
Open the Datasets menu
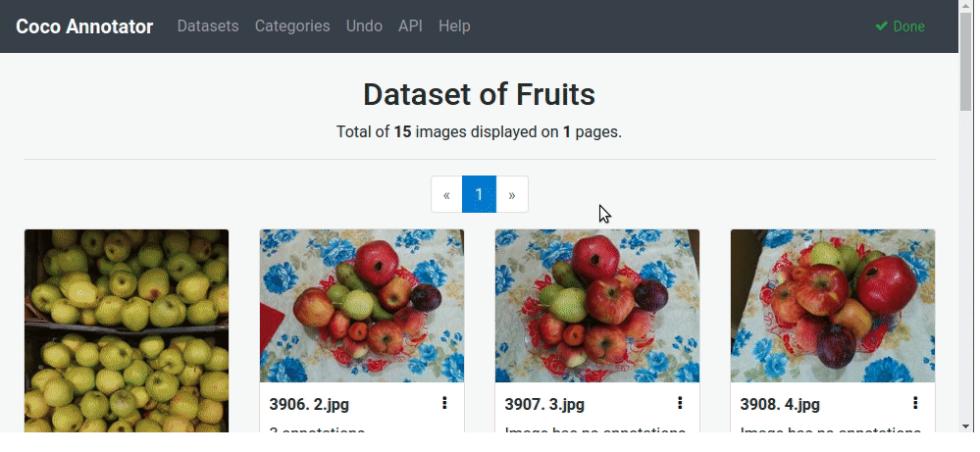click(x=208, y=26)
